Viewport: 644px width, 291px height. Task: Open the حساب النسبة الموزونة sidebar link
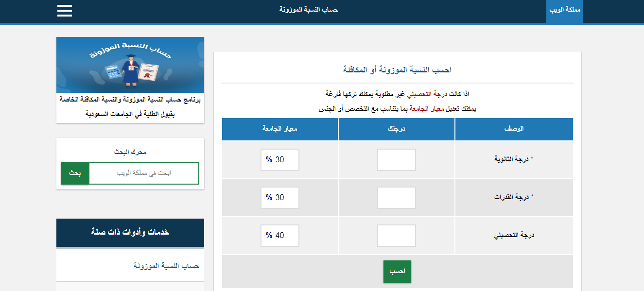pyautogui.click(x=166, y=266)
